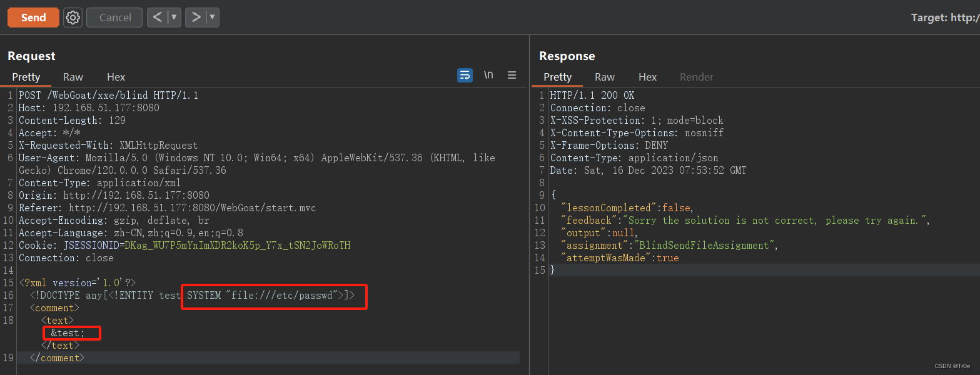The width and height of the screenshot is (980, 375).
Task: Click the Cancel button
Action: (115, 17)
